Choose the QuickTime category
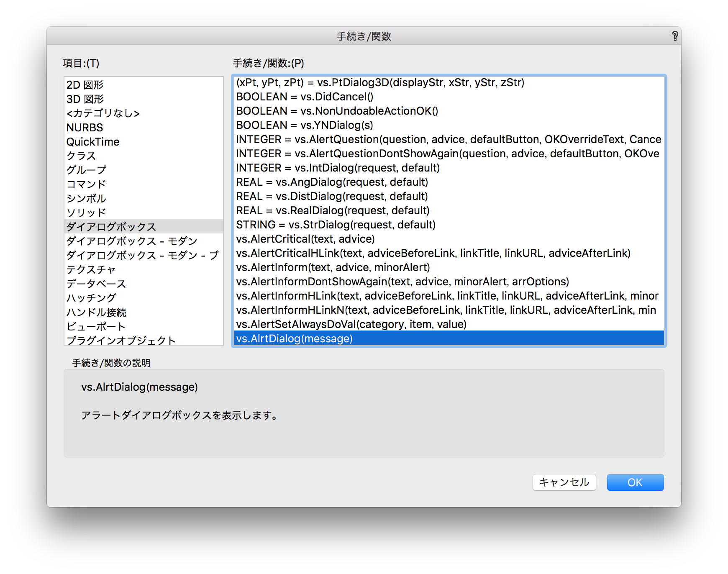The image size is (728, 574). coord(144,142)
